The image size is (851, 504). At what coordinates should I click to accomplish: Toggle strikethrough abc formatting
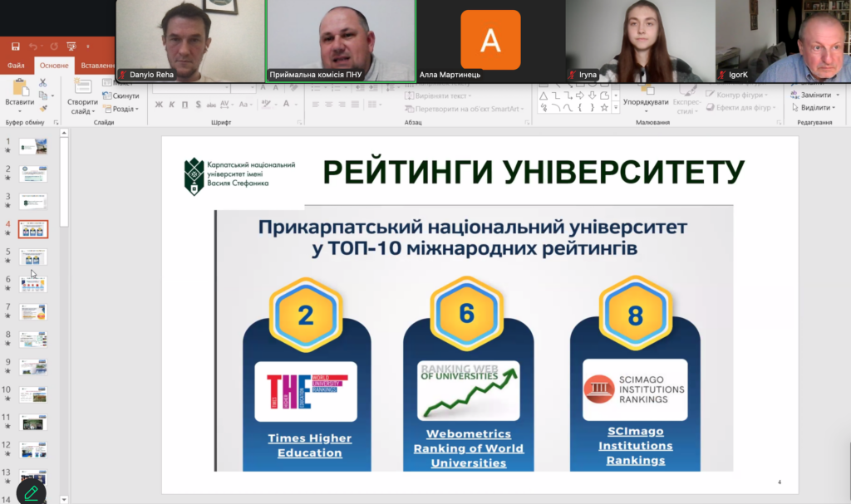coord(211,105)
